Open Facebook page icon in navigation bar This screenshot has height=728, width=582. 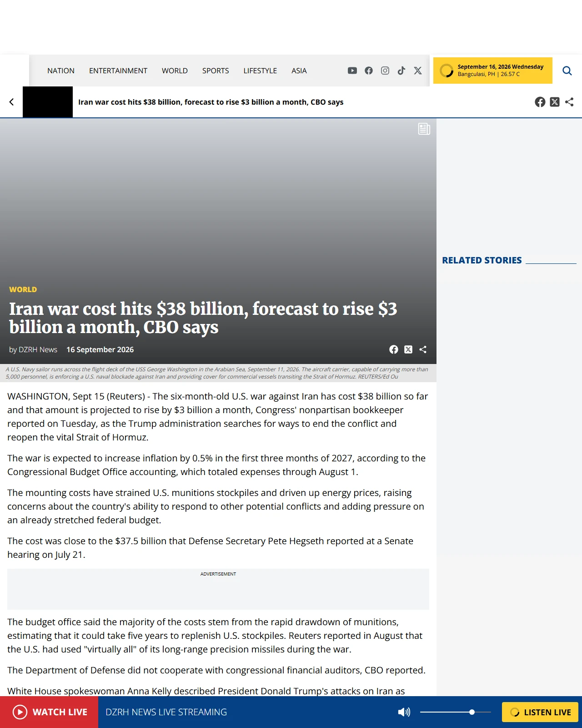tap(369, 71)
